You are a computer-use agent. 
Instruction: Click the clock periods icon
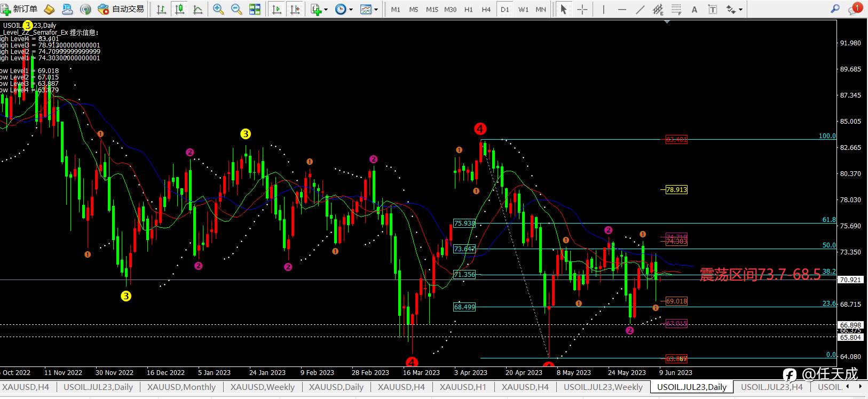[341, 9]
